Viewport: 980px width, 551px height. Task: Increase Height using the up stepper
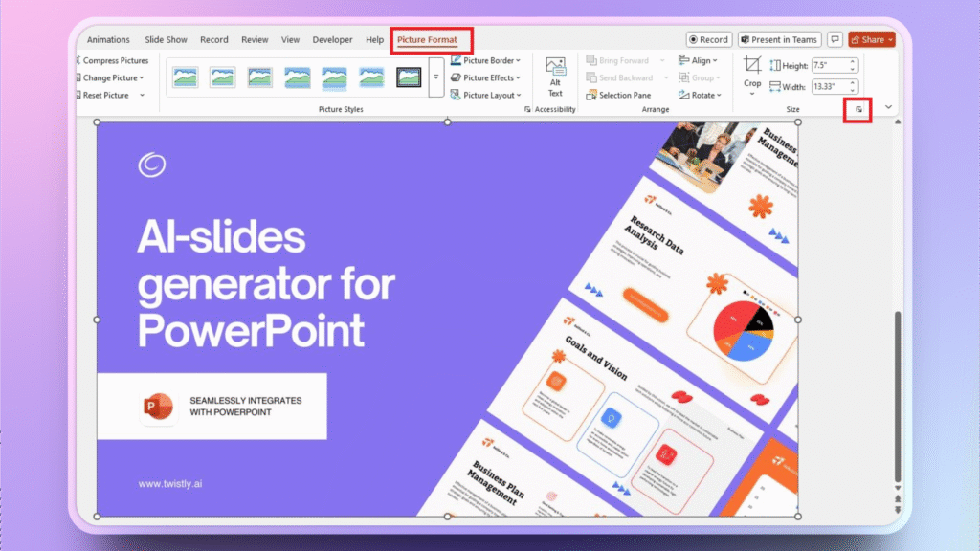pyautogui.click(x=852, y=60)
